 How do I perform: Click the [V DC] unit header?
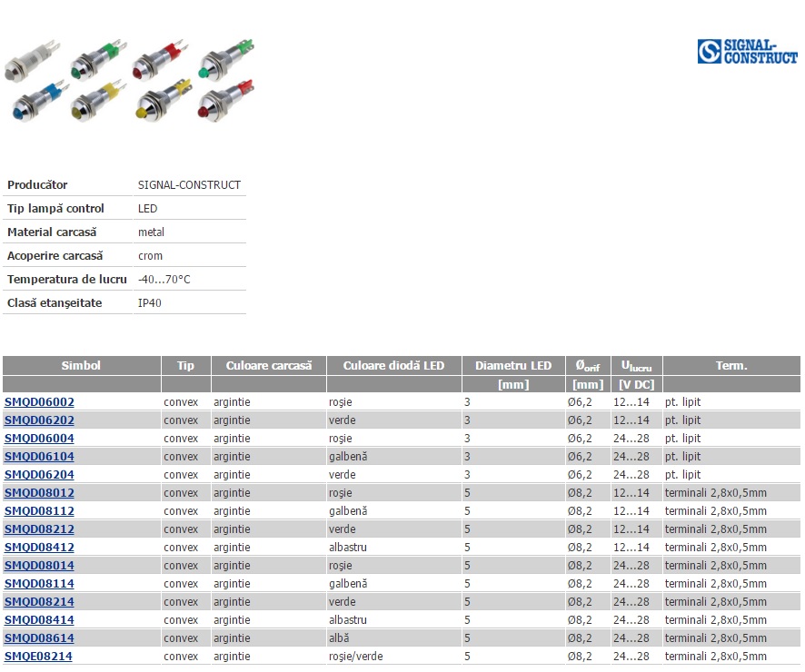[637, 385]
